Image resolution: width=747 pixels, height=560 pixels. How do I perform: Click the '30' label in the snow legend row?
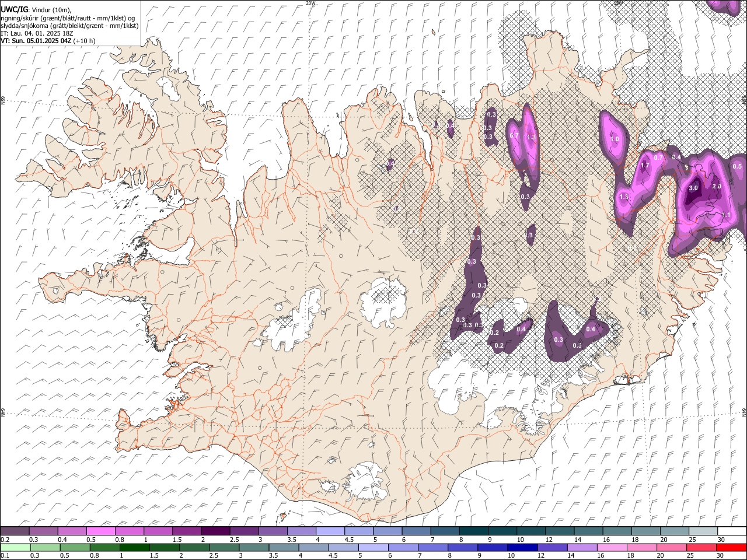coord(721,540)
